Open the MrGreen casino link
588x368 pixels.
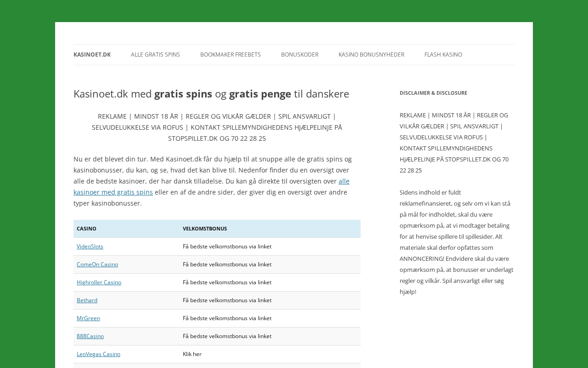(88, 318)
